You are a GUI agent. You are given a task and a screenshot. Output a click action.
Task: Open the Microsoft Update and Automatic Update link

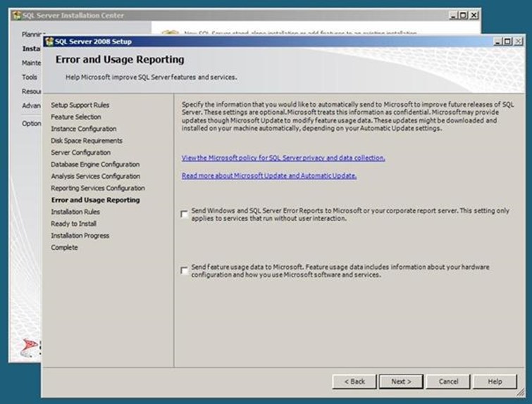[269, 175]
